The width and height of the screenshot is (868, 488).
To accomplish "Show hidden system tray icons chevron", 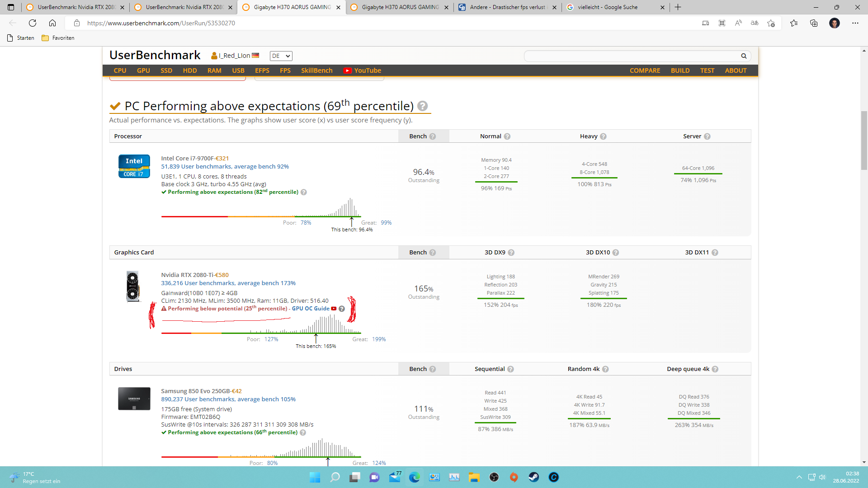I will point(799,477).
